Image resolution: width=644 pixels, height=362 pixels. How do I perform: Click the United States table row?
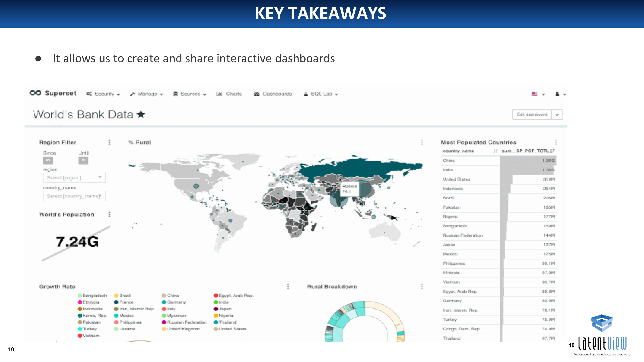pos(499,179)
